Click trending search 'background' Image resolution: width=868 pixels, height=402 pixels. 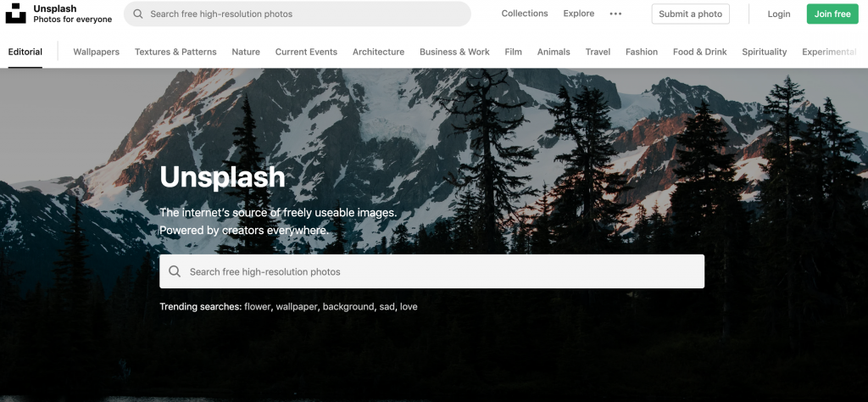(348, 306)
